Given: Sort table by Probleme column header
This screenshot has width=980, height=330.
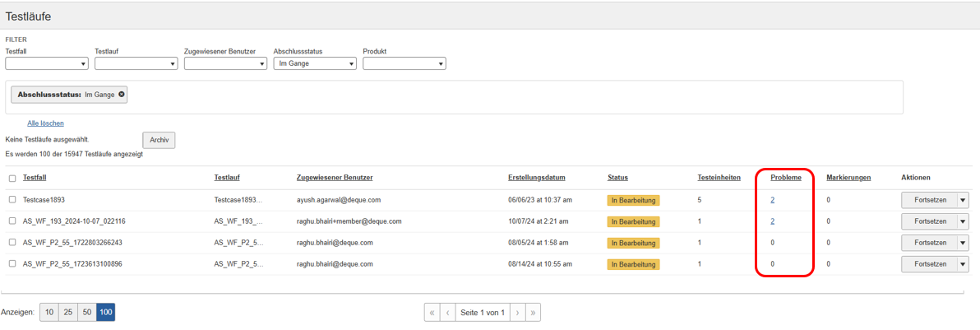Looking at the screenshot, I should [786, 178].
